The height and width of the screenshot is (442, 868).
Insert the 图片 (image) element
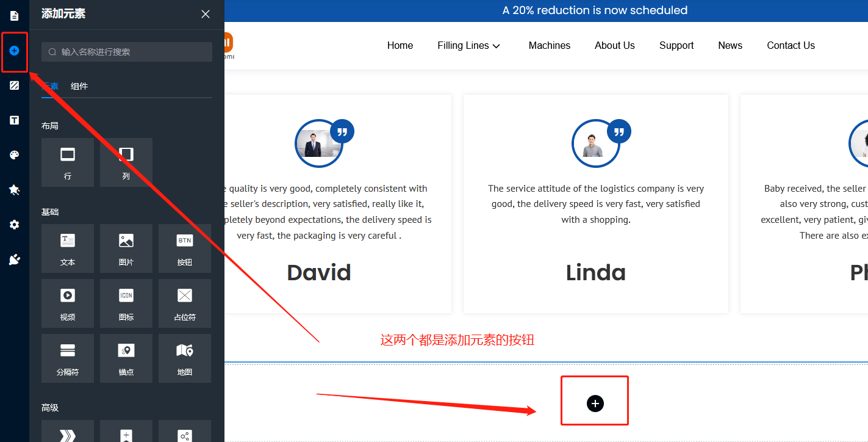126,248
